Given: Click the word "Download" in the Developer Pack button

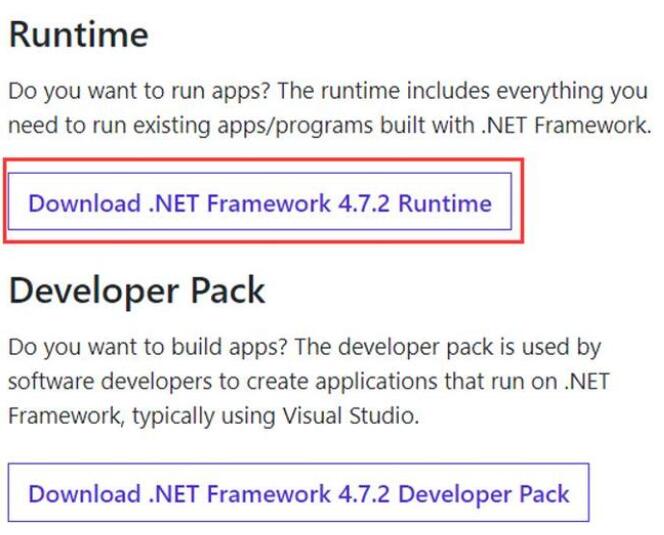Looking at the screenshot, I should [84, 494].
